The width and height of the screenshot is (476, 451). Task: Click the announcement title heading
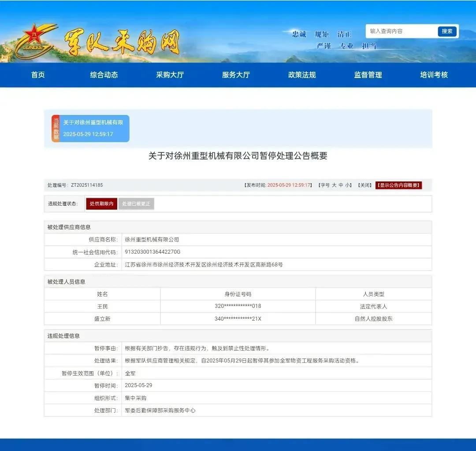[238, 156]
